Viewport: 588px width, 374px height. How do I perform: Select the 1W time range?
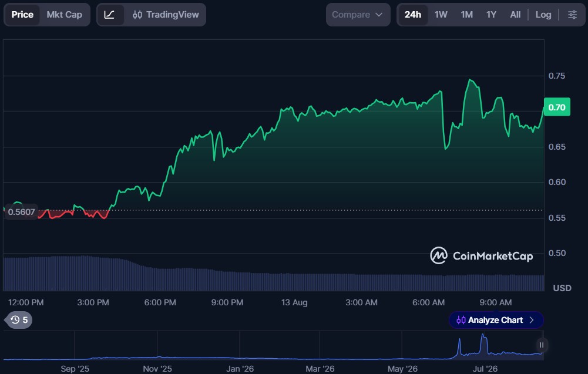441,15
